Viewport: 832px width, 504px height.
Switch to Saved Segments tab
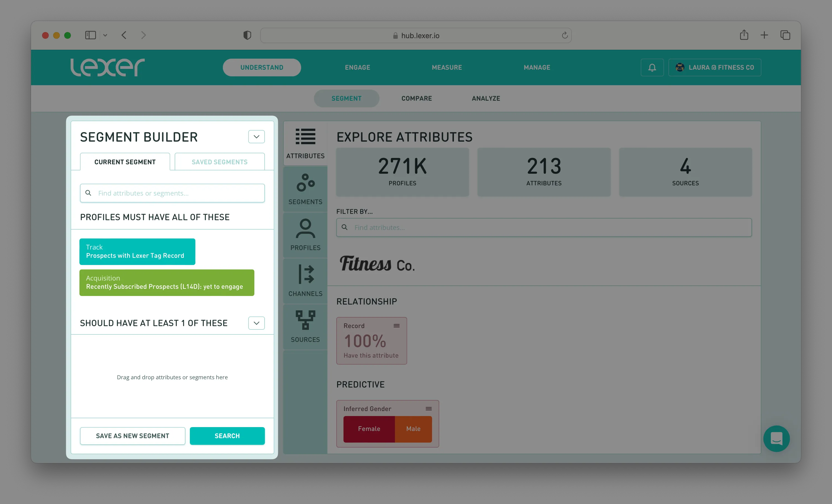click(219, 162)
